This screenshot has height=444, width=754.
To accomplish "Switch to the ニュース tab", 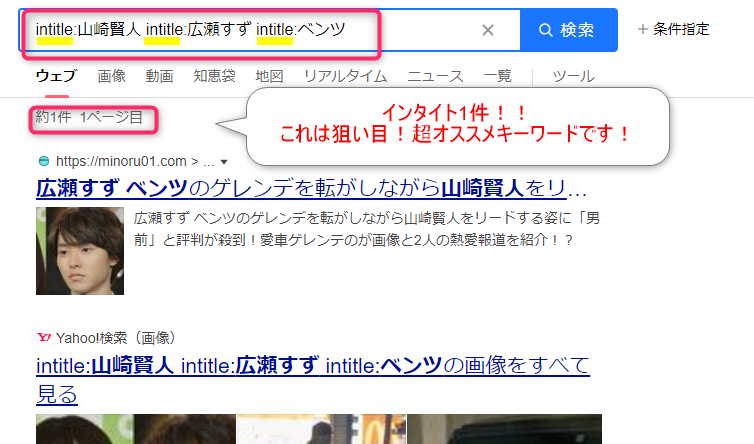I will coord(435,76).
